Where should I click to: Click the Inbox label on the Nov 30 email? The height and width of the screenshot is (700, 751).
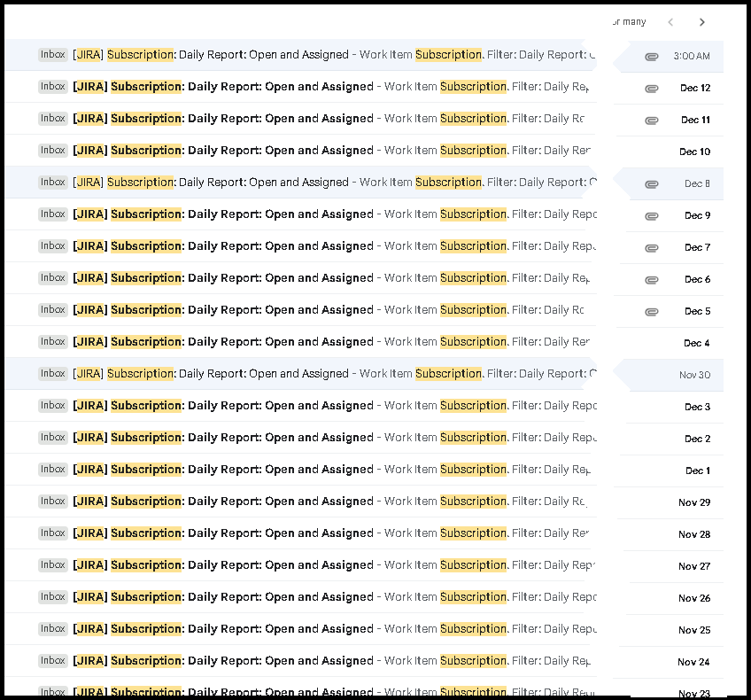click(52, 374)
